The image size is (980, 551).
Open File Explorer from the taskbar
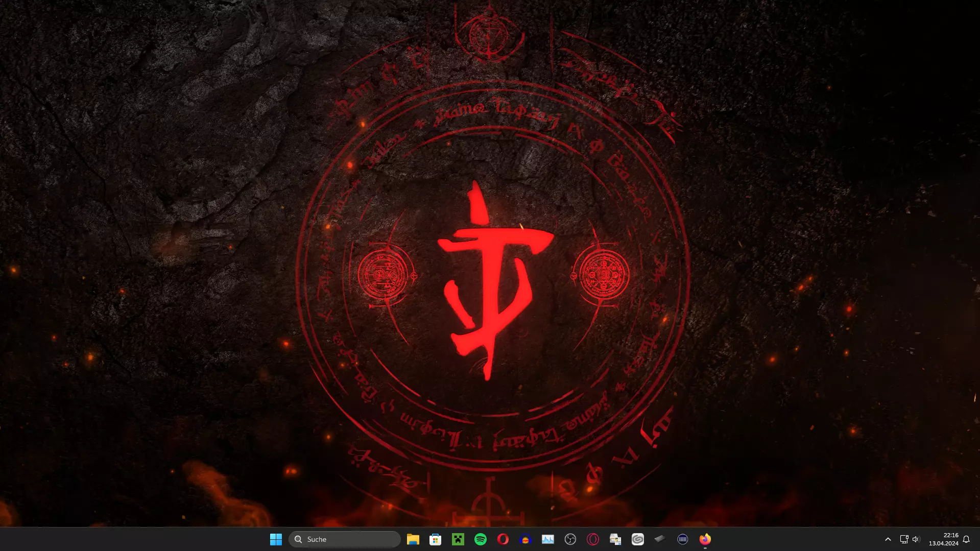[x=413, y=539]
